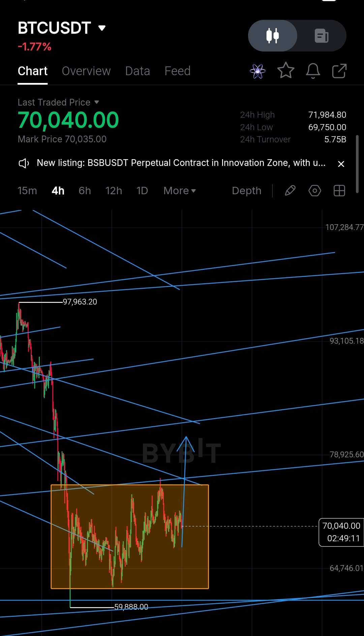Tap the 93,105.18 price axis label
364x636 pixels.
[x=346, y=341]
